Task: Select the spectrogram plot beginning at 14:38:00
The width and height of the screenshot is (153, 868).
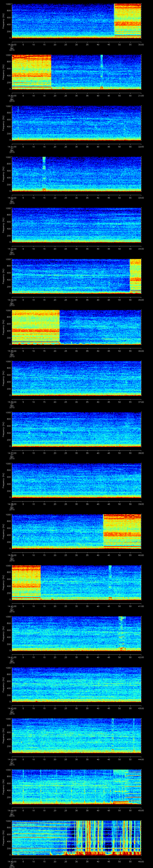Action: pos(76,480)
